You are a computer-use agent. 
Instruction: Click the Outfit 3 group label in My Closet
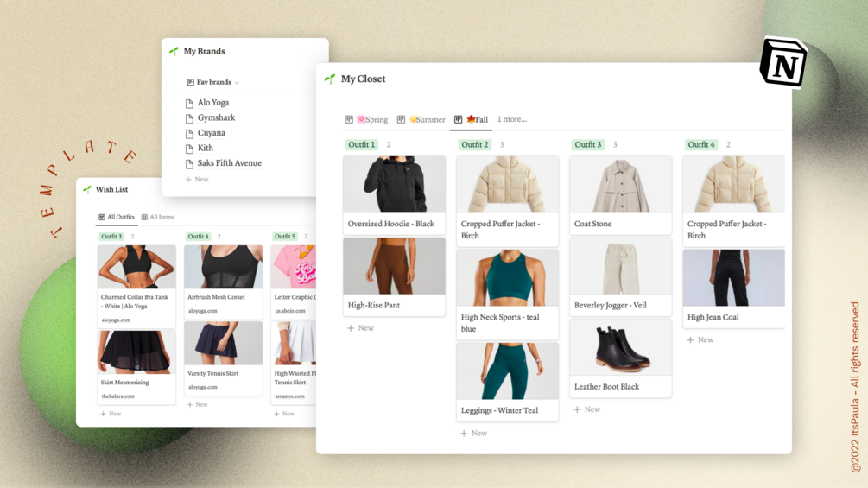click(x=588, y=144)
